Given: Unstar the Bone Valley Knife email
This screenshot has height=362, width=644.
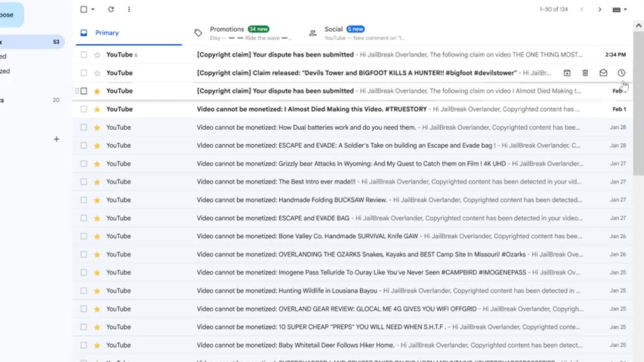Looking at the screenshot, I should [x=97, y=236].
